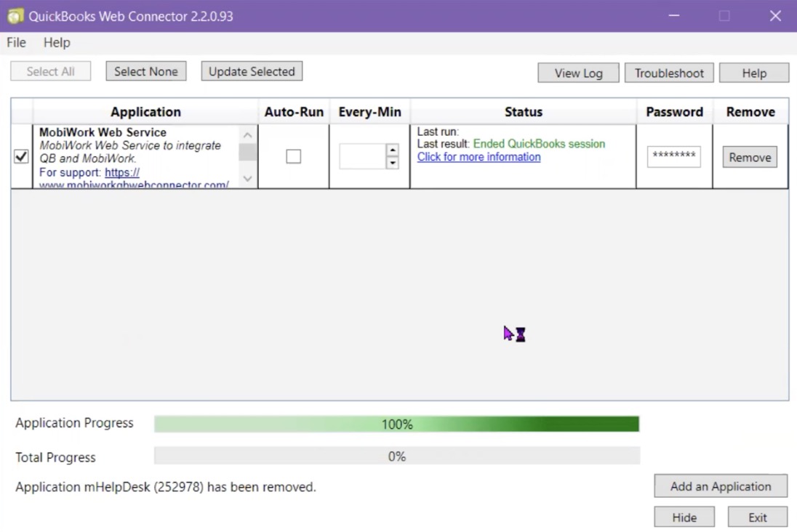Open the Help menu
797x532 pixels.
57,43
